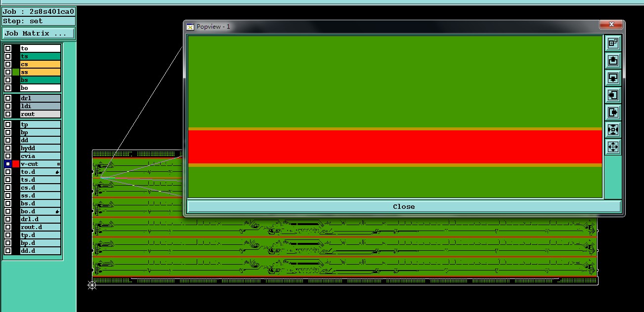
Task: Close Popview using the title bar X
Action: (x=611, y=24)
